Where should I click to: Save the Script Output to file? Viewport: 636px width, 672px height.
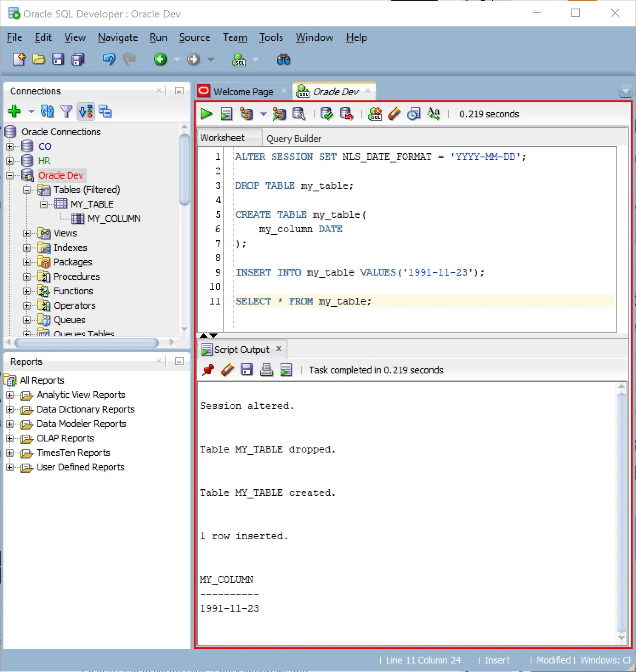(x=247, y=370)
